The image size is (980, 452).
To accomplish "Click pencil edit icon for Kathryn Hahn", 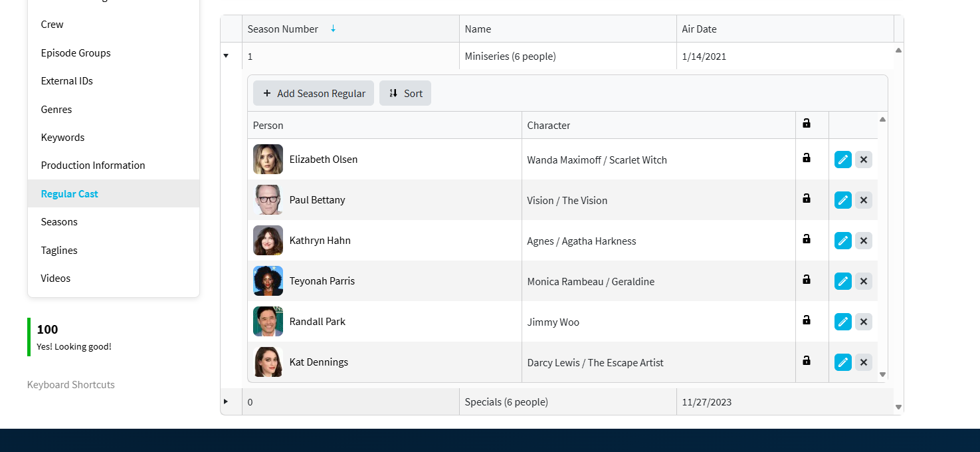I will click(x=843, y=241).
